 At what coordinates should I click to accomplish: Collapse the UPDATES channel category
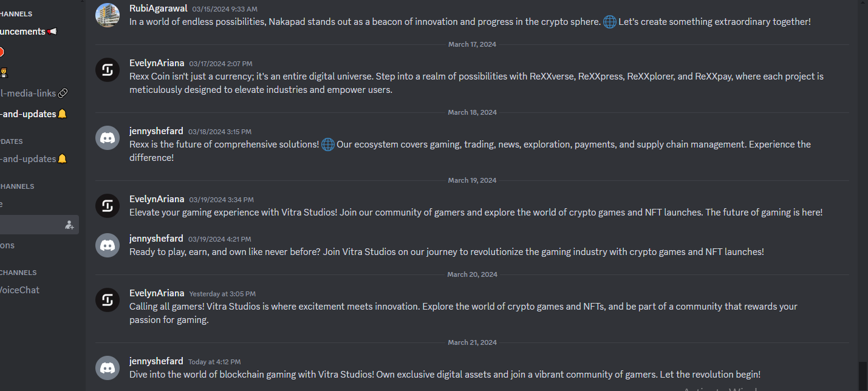(x=12, y=141)
